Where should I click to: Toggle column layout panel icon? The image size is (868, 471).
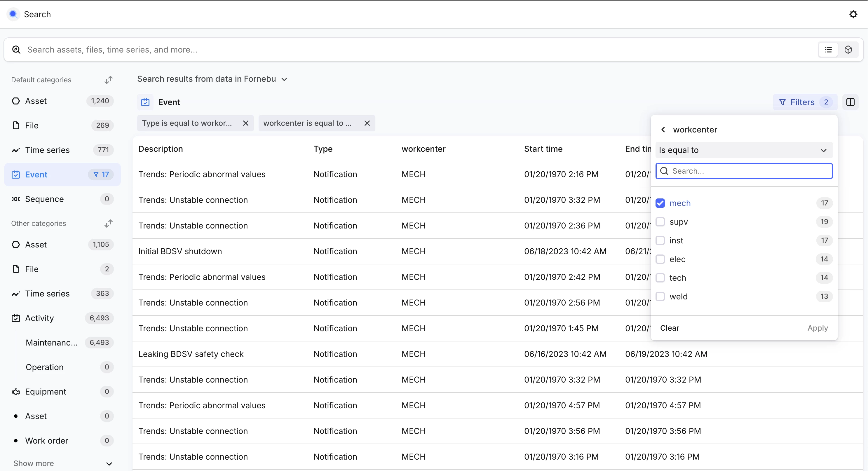[x=850, y=102]
